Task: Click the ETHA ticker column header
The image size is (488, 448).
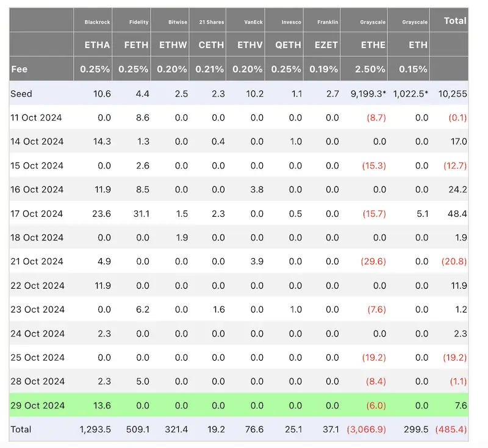Action: coord(97,45)
